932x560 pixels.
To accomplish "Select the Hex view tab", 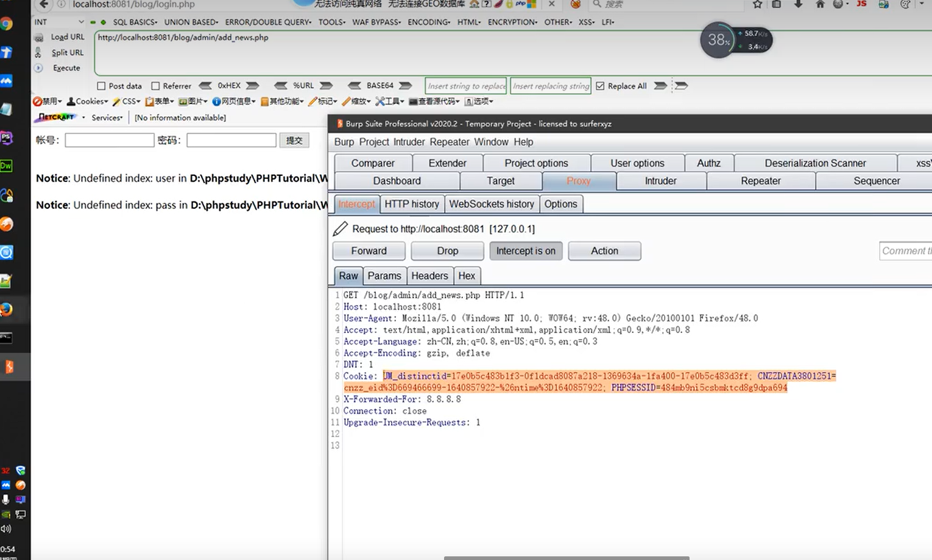I will [467, 276].
